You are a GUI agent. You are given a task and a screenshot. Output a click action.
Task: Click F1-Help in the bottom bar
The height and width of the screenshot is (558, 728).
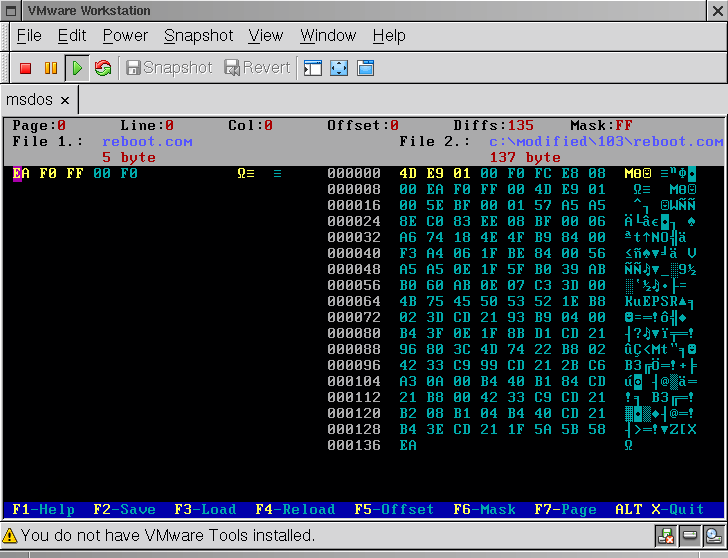click(x=44, y=509)
